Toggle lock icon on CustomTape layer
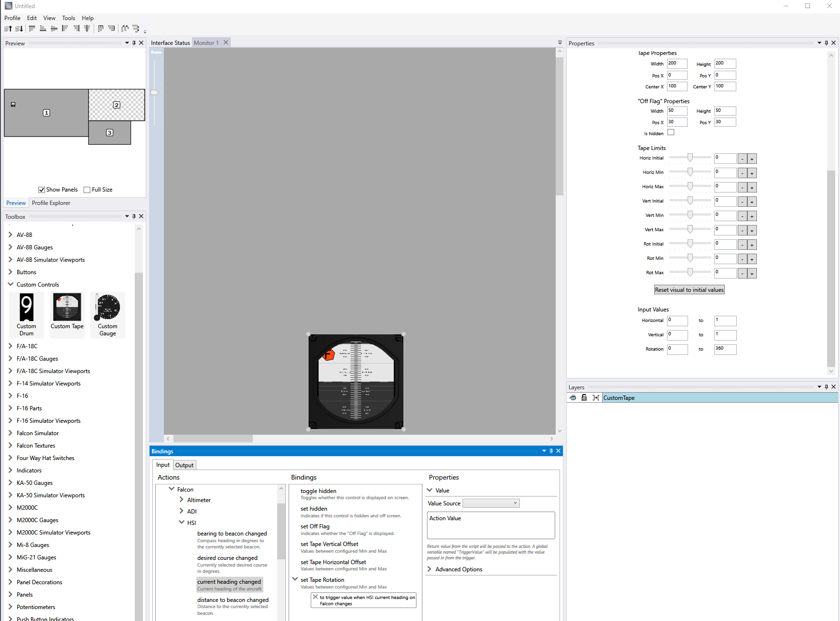The width and height of the screenshot is (840, 621). (584, 397)
